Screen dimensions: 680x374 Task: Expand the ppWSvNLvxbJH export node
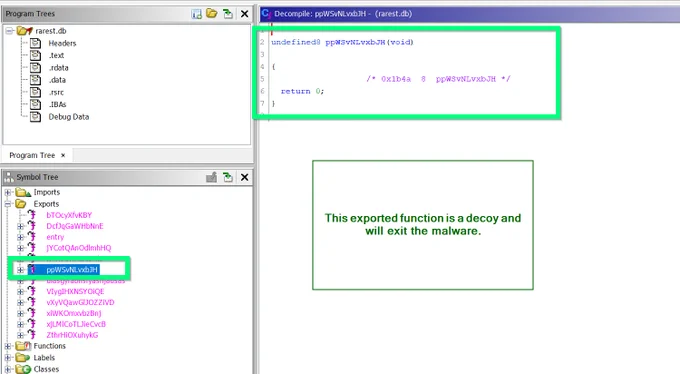click(x=20, y=270)
